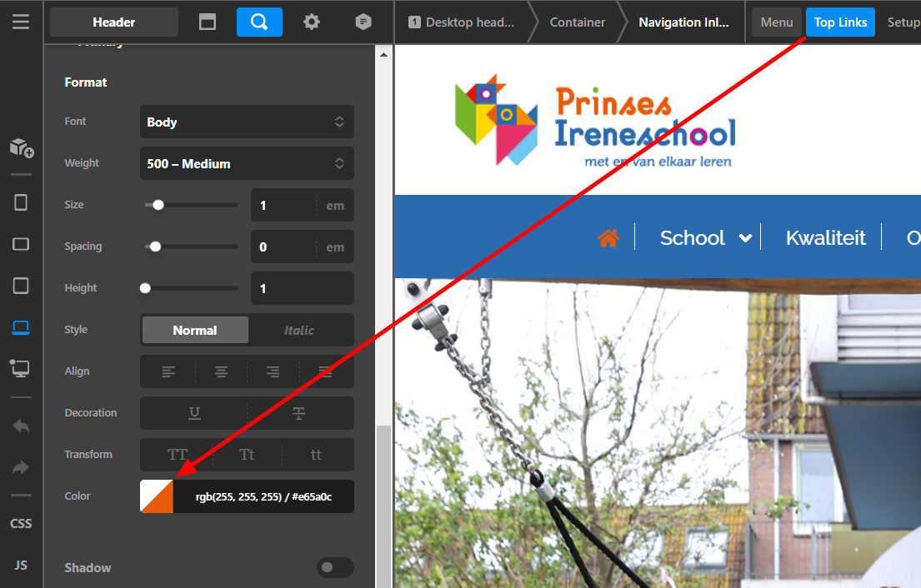The width and height of the screenshot is (921, 588).
Task: Open the settings gear panel
Action: click(x=312, y=22)
